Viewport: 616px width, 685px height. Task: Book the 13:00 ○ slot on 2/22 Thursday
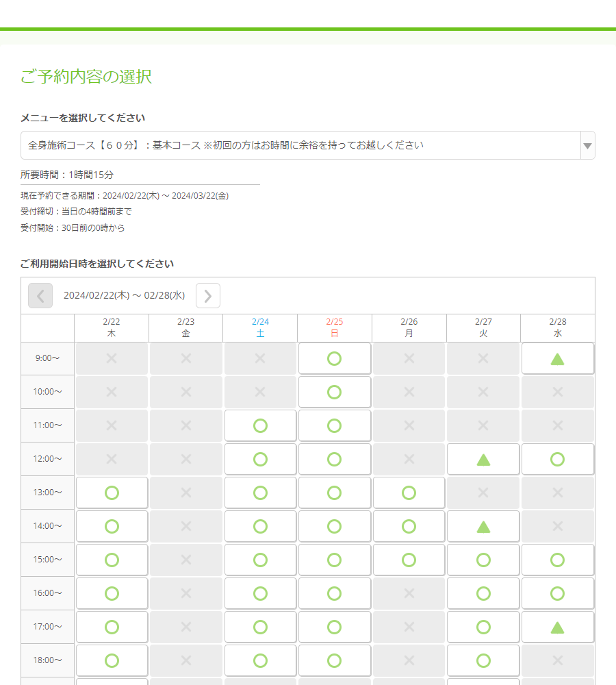[x=112, y=493]
